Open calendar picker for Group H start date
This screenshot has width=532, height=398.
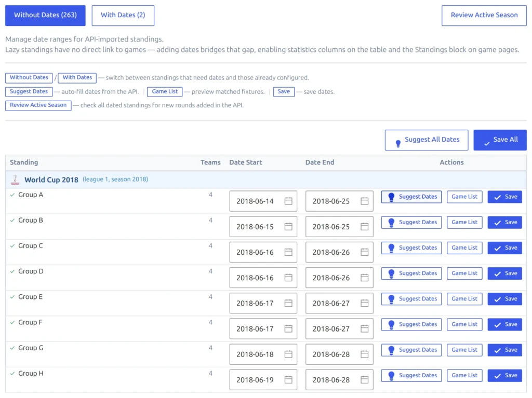[288, 380]
